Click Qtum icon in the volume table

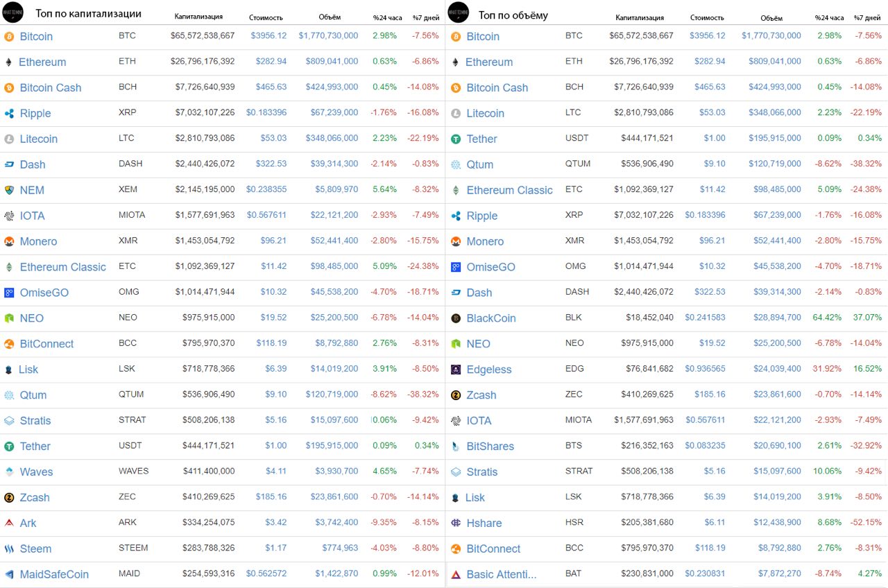point(456,164)
